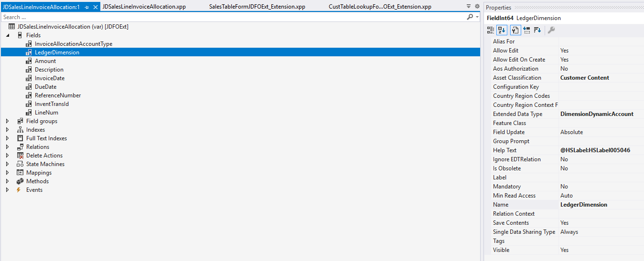Switch to SalesTableFormJDFOExt_Extension.xpp tab
Viewport: 644px width, 261px height.
point(258,7)
